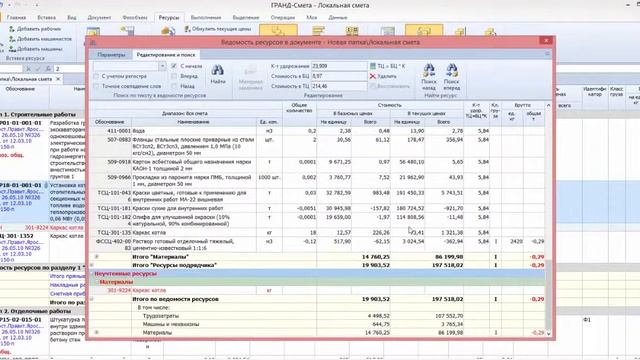Enable Точное совпадение слов checkbox
Screen dimensions: 640x360
[x=96, y=86]
